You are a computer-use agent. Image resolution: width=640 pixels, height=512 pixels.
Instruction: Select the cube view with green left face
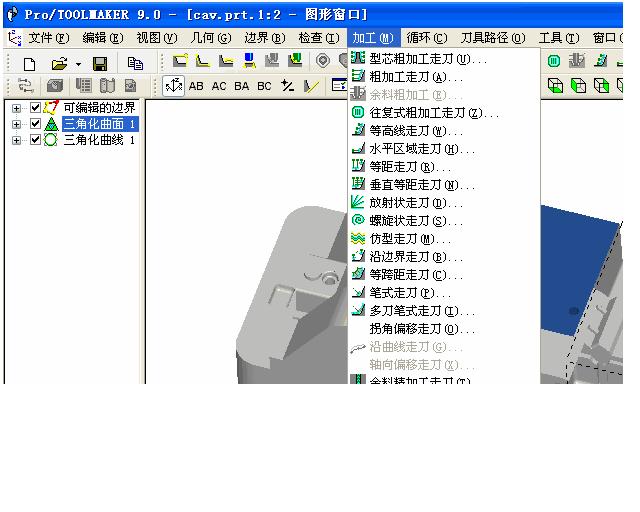coord(578,86)
